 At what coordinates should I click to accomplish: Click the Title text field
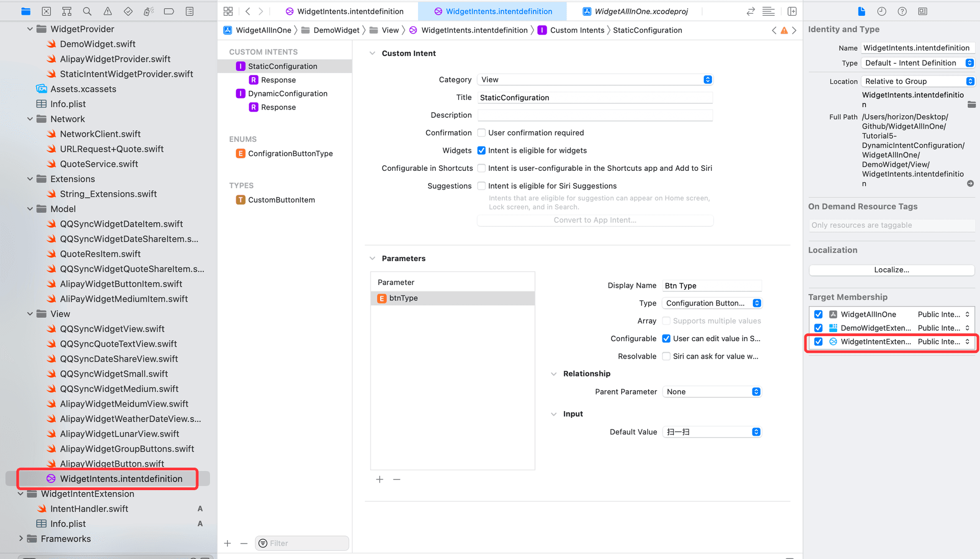pos(595,97)
